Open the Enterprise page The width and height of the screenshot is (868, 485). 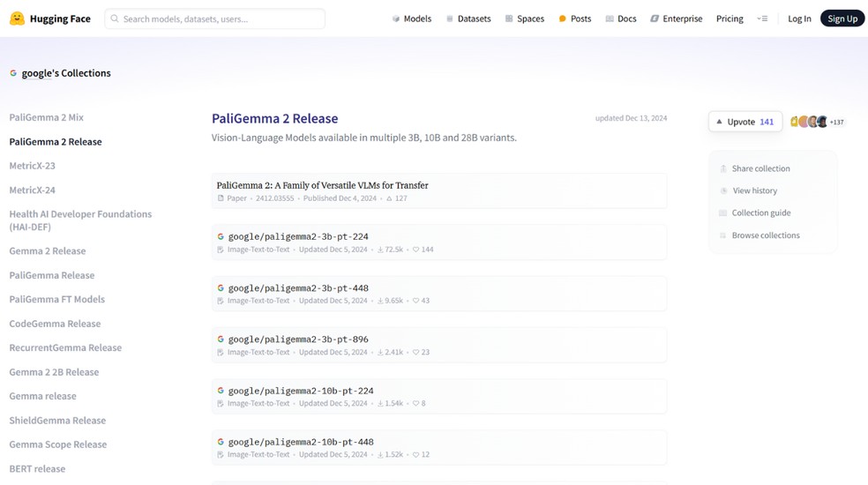pos(676,19)
